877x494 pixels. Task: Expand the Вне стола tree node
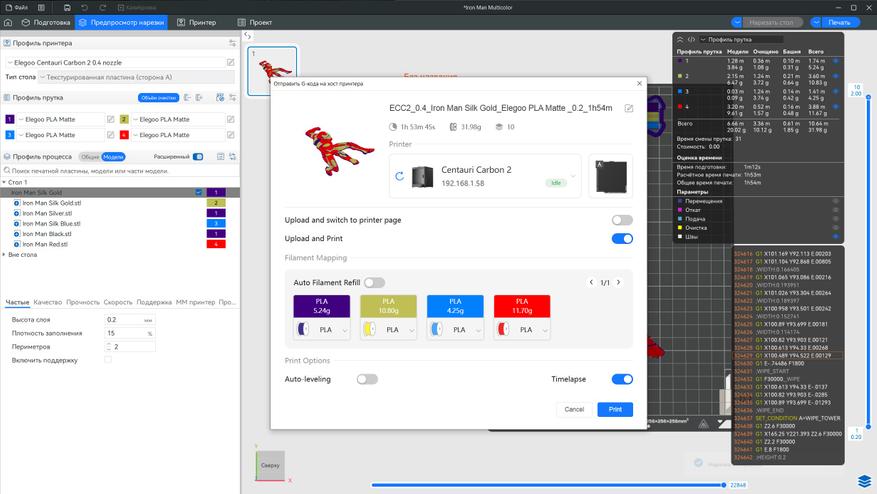point(4,255)
